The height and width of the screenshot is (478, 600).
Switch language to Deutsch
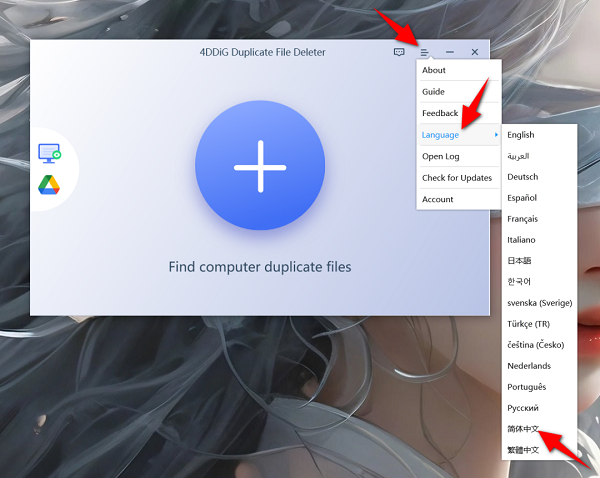(x=539, y=177)
